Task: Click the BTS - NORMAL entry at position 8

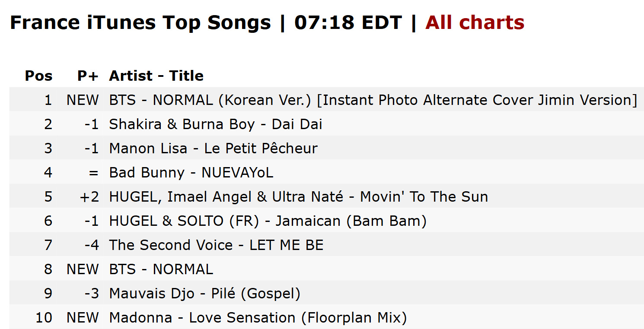Action: [161, 269]
